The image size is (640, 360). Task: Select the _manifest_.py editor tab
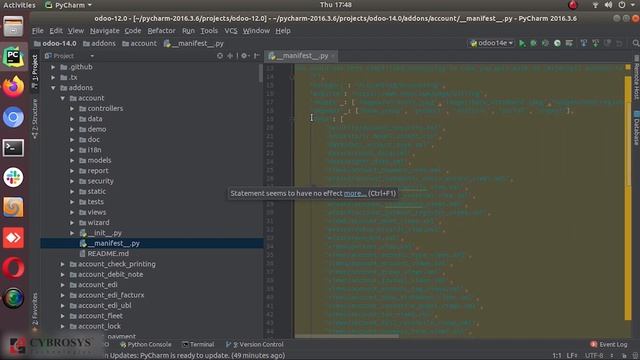coord(300,56)
